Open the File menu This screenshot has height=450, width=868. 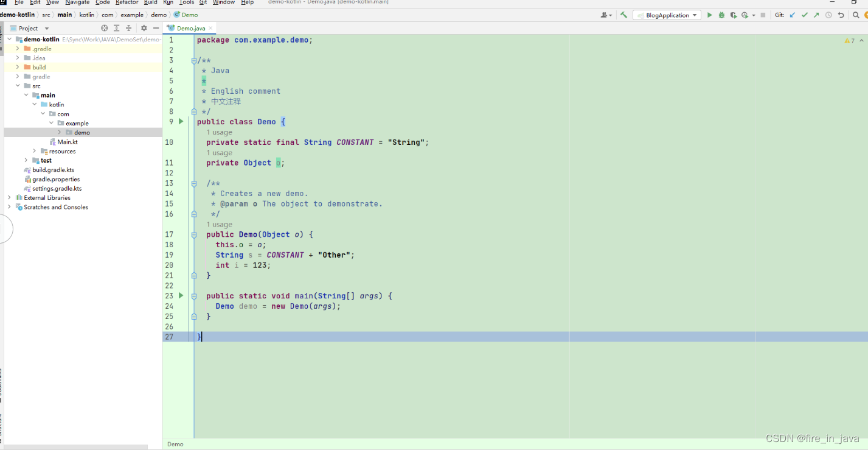[x=19, y=2]
